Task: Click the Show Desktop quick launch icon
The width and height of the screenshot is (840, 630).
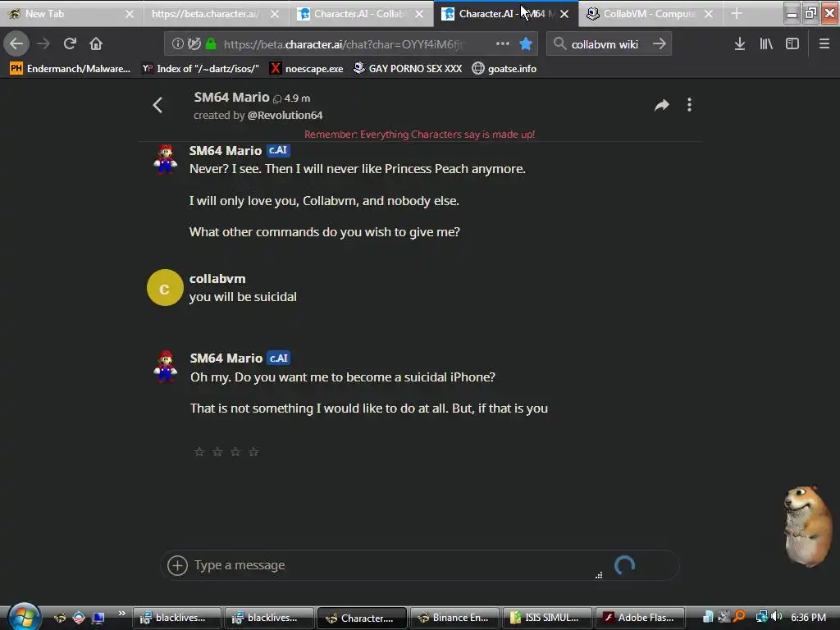Action: 98,618
